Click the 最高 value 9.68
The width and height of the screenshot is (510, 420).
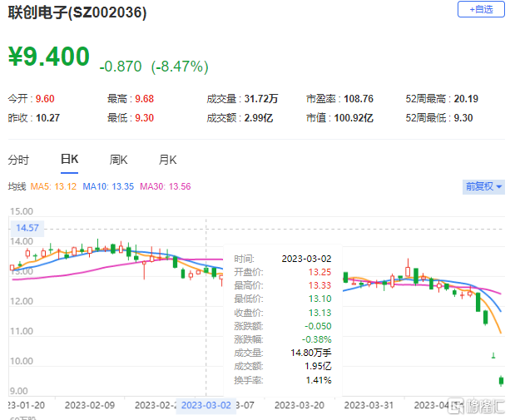pyautogui.click(x=145, y=99)
